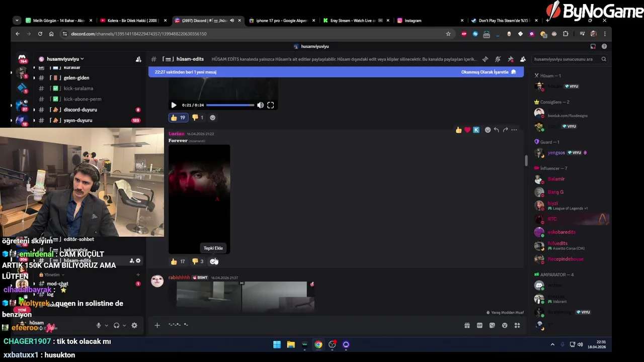Screen dimensions: 644x362
Task: Reply to Lucian's Forever message
Action: [x=497, y=130]
